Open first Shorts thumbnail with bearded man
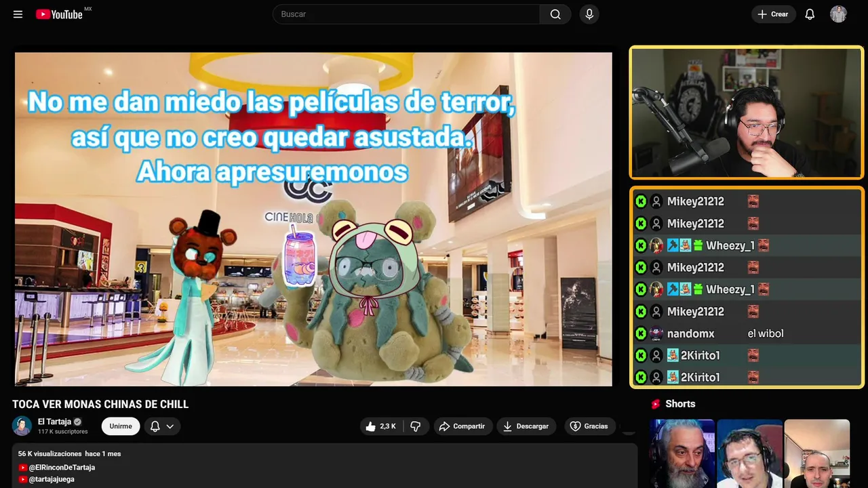Screen dimensions: 868x488 pyautogui.click(x=682, y=453)
